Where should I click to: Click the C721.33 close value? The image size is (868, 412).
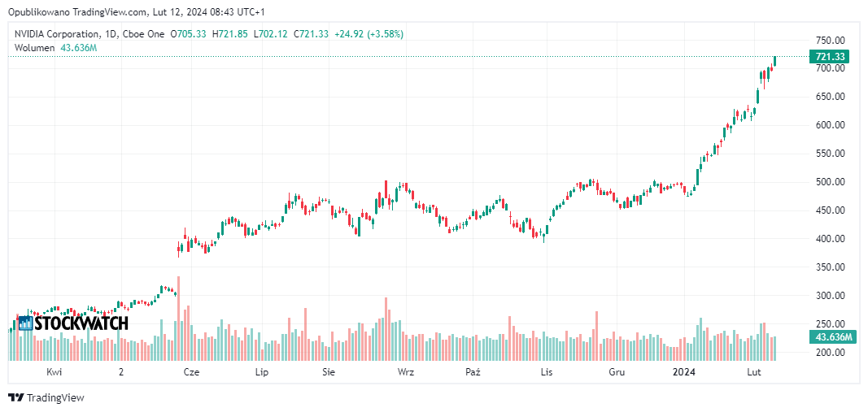tap(311, 34)
